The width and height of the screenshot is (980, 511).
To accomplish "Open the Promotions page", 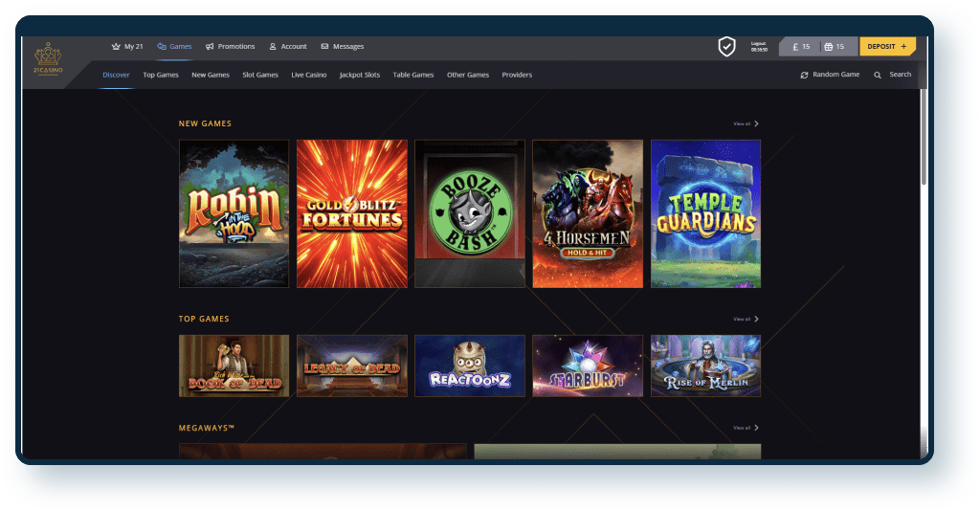I will point(230,46).
